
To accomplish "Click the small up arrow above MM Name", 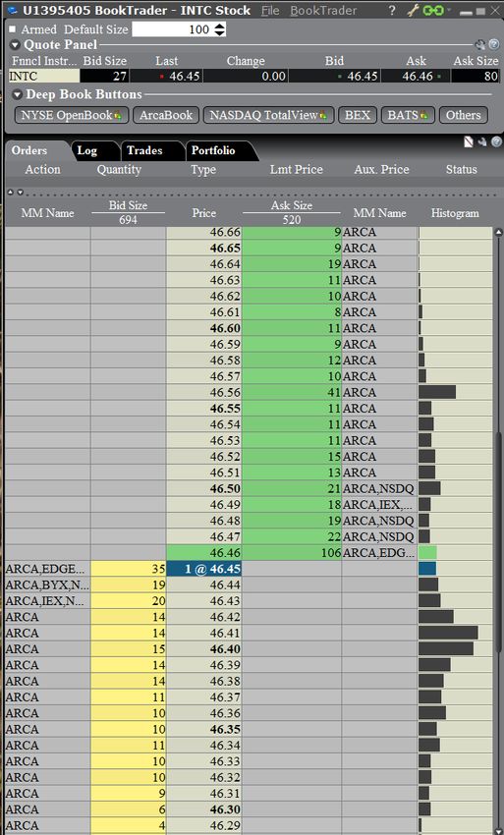I will pyautogui.click(x=11, y=193).
